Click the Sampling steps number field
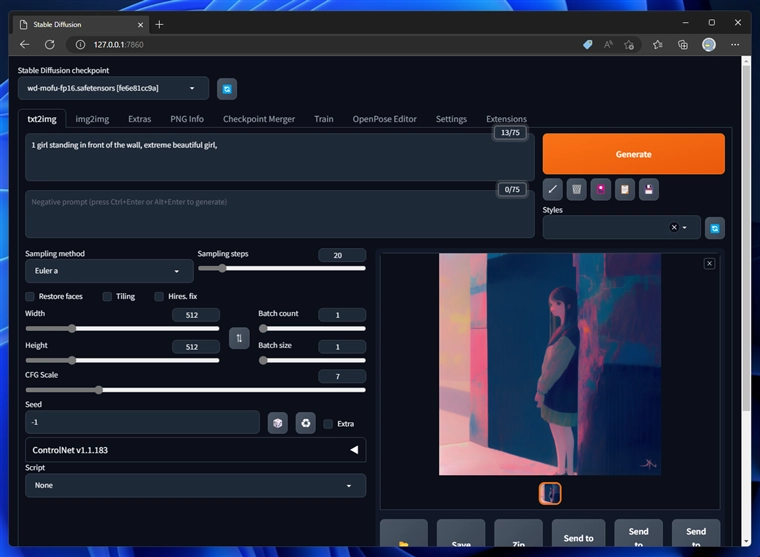Image resolution: width=760 pixels, height=557 pixels. click(342, 255)
